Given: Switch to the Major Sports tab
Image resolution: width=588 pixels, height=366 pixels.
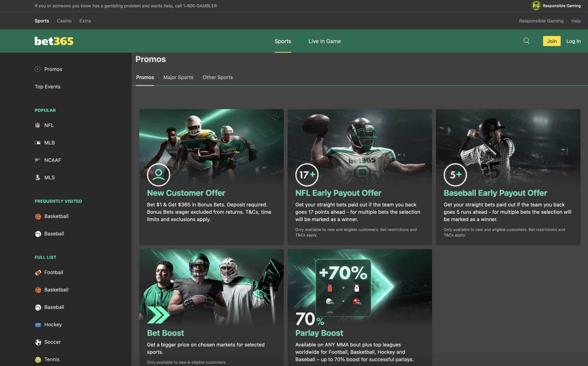Looking at the screenshot, I should 178,77.
